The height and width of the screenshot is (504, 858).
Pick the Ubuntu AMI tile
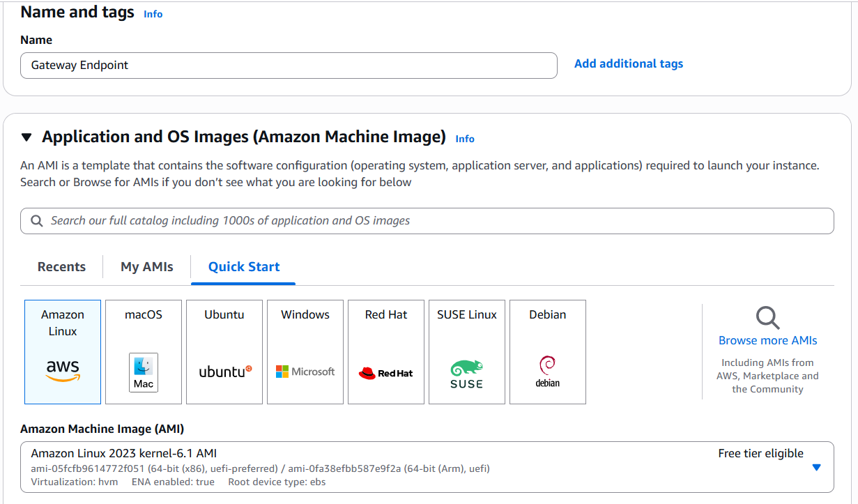224,352
